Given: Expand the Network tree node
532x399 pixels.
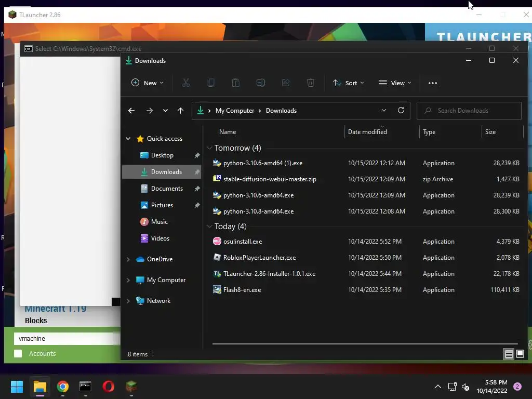Looking at the screenshot, I should pyautogui.click(x=128, y=301).
